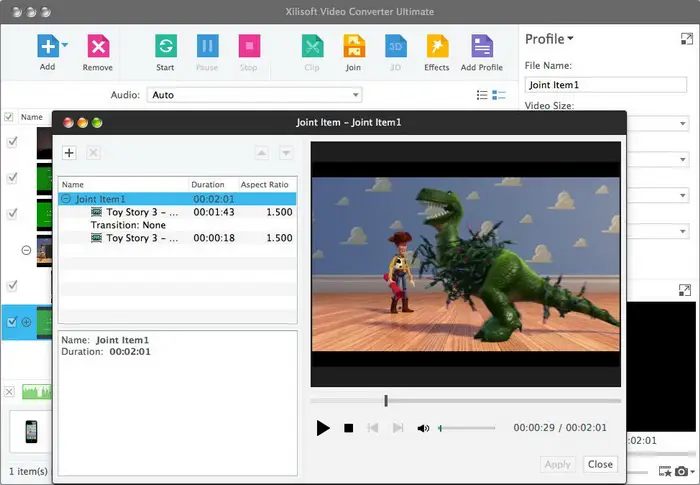The image size is (700, 485).
Task: Click the Add file icon in main toolbar
Action: (48, 46)
